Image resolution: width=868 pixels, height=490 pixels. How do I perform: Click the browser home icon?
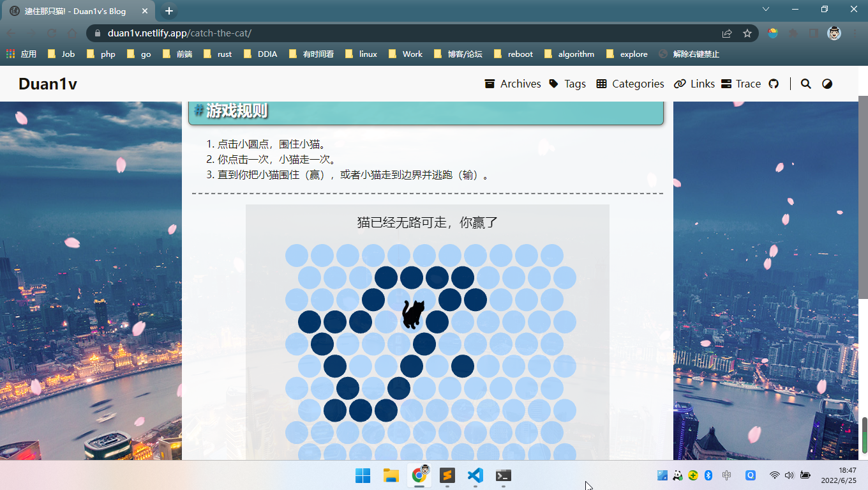[72, 33]
